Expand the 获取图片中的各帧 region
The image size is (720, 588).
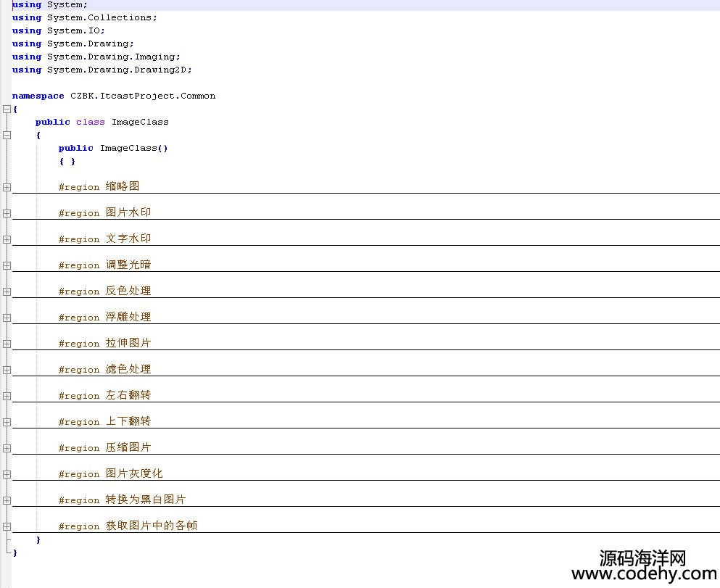(7, 526)
